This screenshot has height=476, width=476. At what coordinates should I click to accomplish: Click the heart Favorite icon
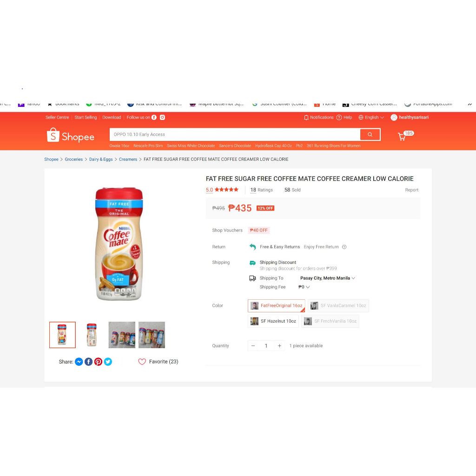click(x=142, y=362)
